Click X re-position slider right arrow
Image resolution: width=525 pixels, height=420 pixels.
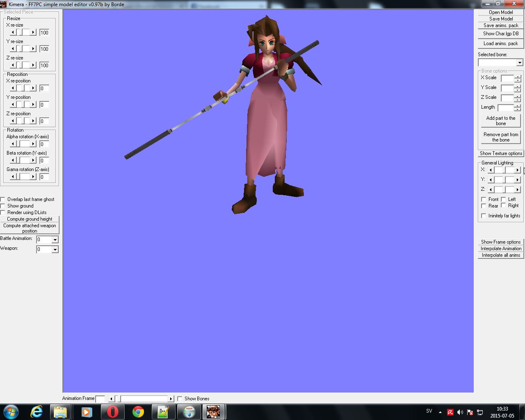coord(33,88)
